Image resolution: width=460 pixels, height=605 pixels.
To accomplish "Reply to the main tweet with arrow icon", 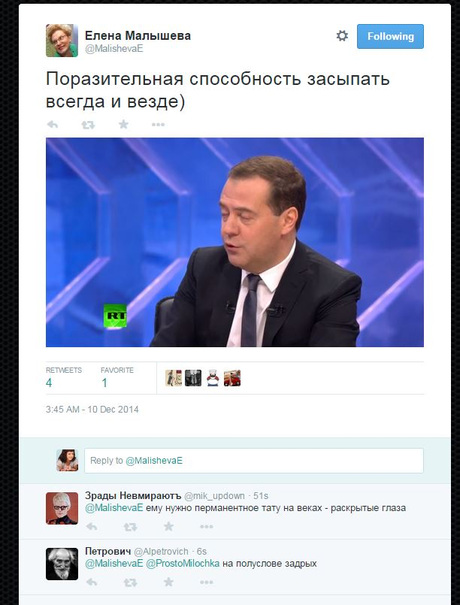I will pyautogui.click(x=52, y=125).
